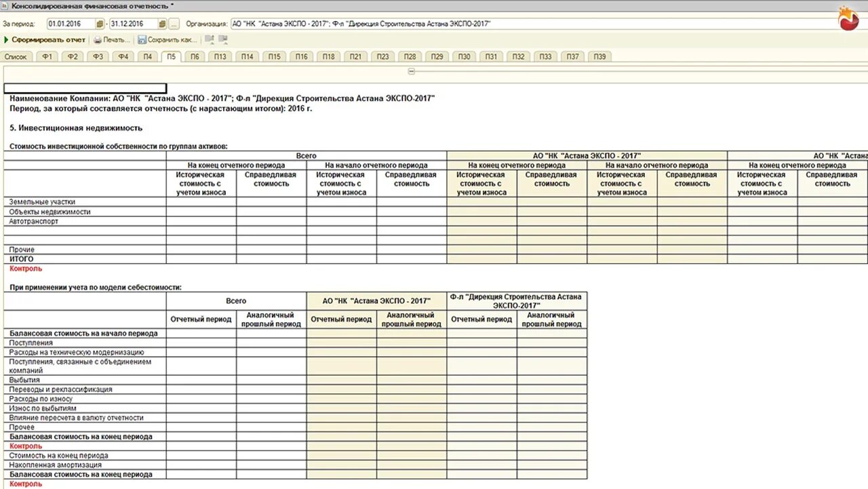The image size is (868, 489).
Task: Click the Сохранить как... save button
Action: click(167, 40)
